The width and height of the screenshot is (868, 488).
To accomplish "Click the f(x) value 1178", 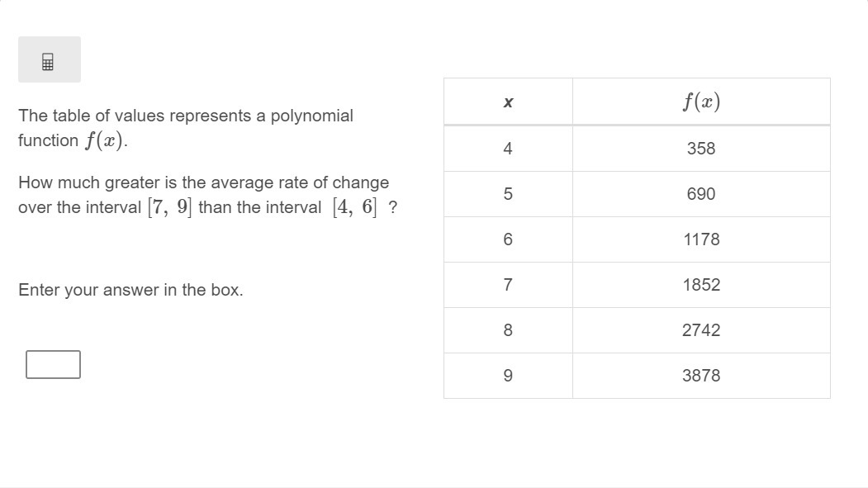I will point(700,239).
